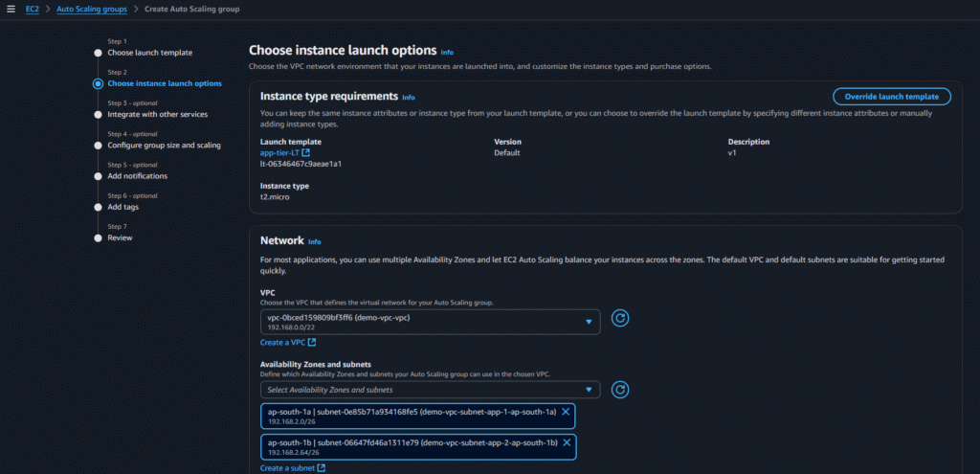Image resolution: width=980 pixels, height=474 pixels.
Task: Refresh the Availability Zones and subnets list
Action: coord(619,390)
